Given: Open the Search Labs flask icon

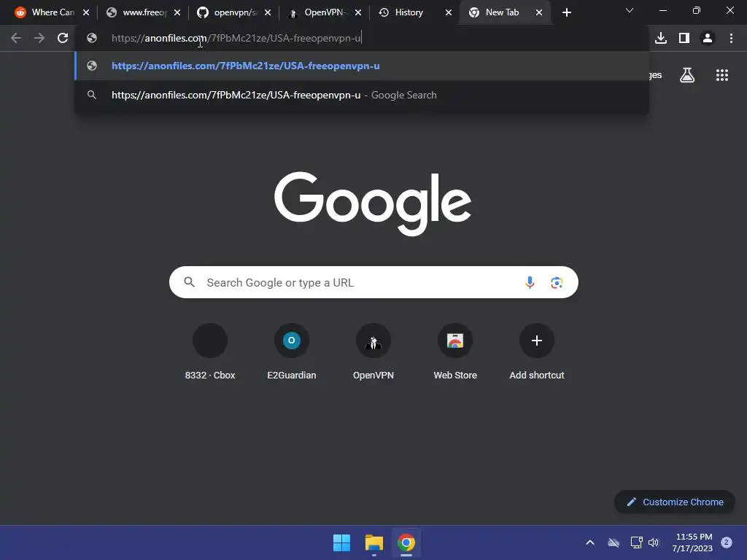Looking at the screenshot, I should tap(687, 75).
